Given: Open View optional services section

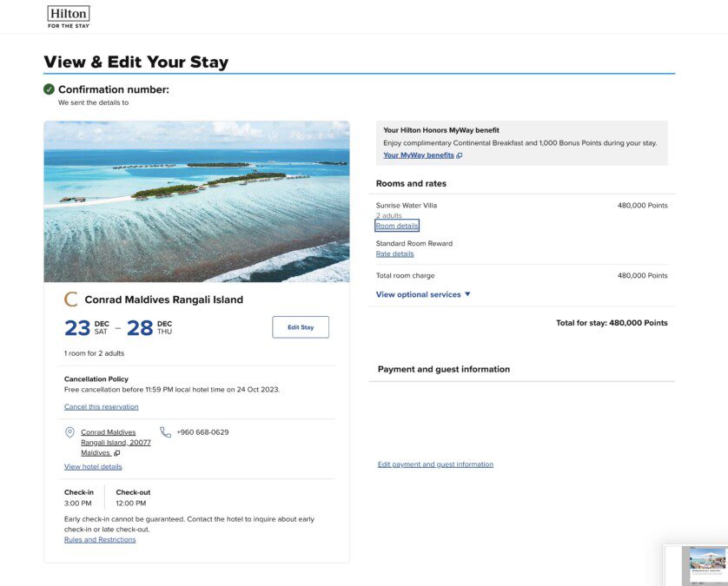Looking at the screenshot, I should point(423,294).
